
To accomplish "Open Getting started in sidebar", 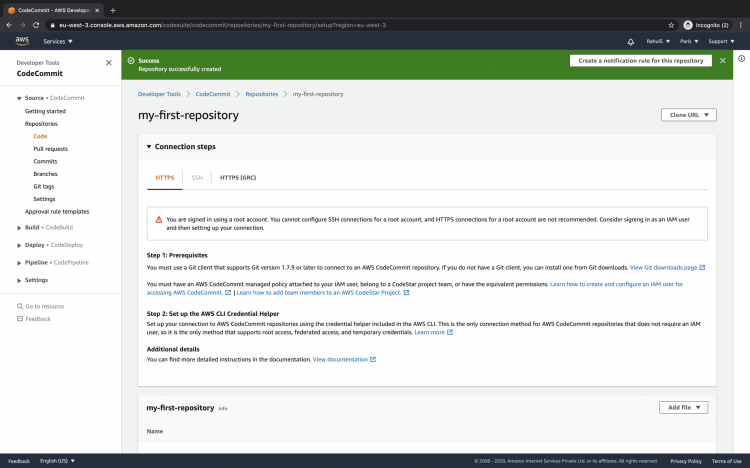I will click(x=45, y=111).
